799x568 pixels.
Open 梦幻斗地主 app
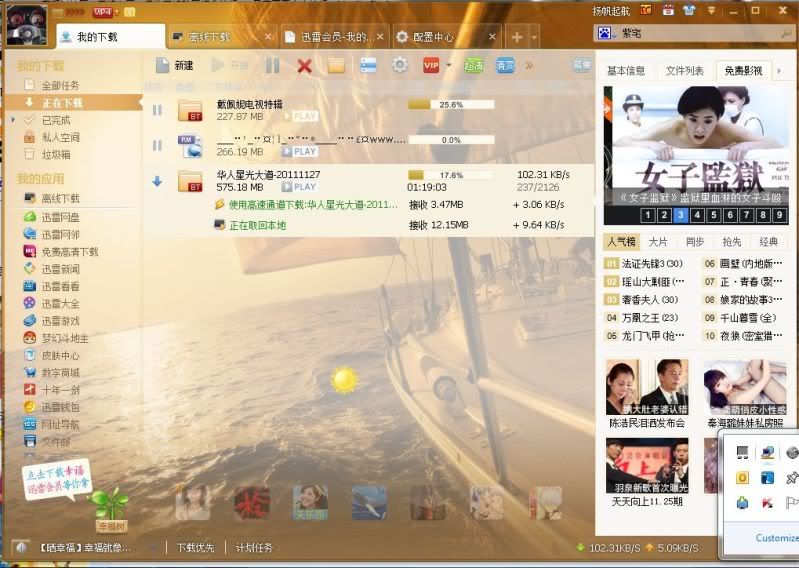65,338
